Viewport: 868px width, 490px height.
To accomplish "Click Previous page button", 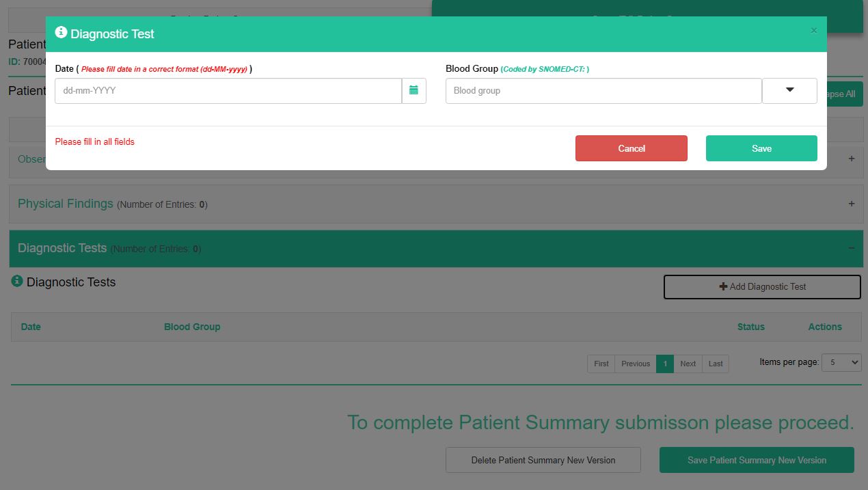I will (x=635, y=364).
